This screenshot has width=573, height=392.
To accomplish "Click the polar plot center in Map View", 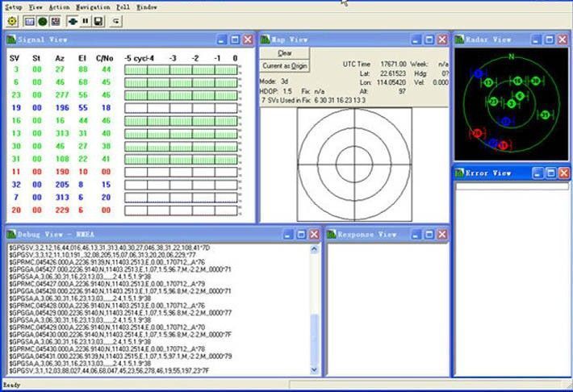I will pyautogui.click(x=354, y=165).
